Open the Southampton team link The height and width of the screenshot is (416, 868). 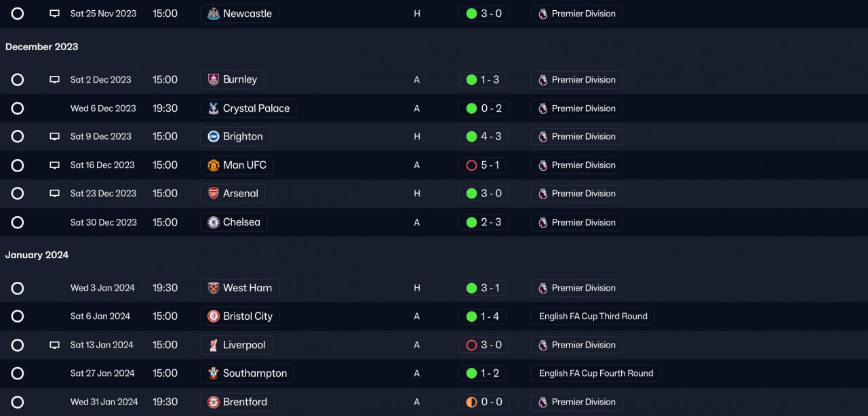[x=254, y=373]
